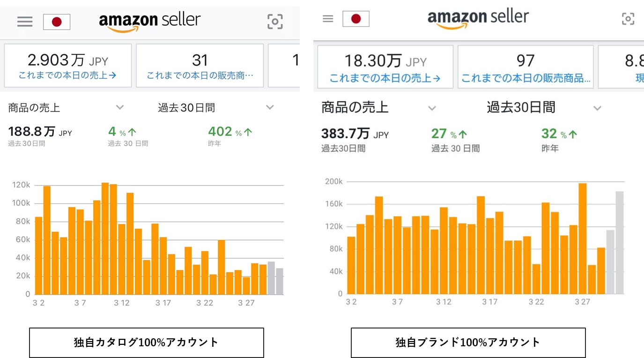Tap scan camera icon in right app
This screenshot has width=644, height=358.
(x=628, y=19)
